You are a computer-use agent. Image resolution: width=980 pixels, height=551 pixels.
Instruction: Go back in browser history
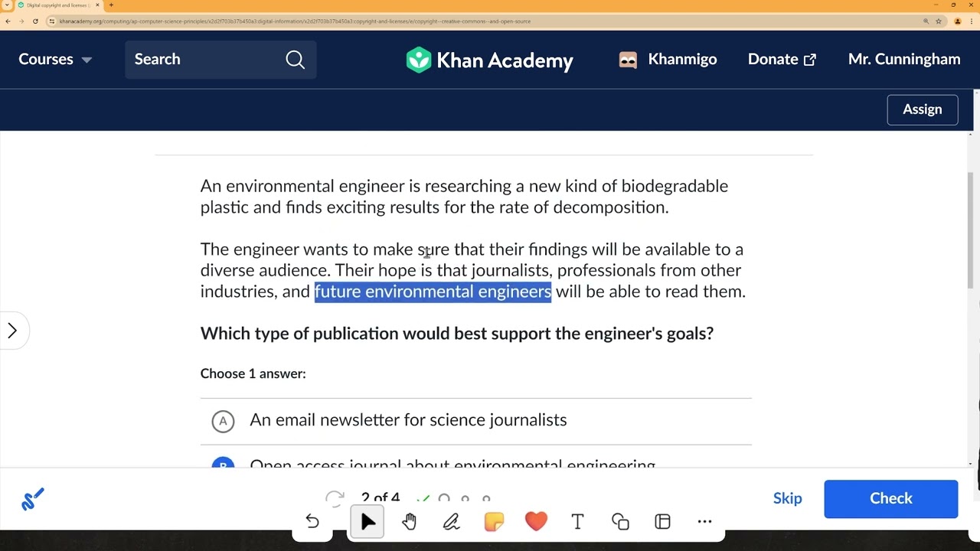tap(8, 21)
